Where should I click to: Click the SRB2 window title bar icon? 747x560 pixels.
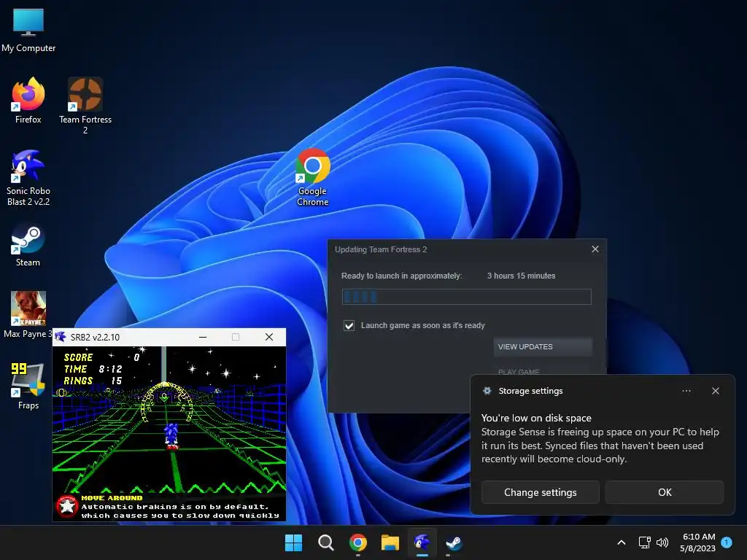(61, 337)
